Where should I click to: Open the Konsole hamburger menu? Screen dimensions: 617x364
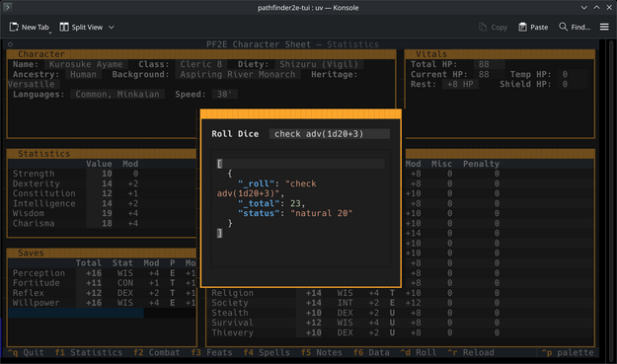point(604,27)
